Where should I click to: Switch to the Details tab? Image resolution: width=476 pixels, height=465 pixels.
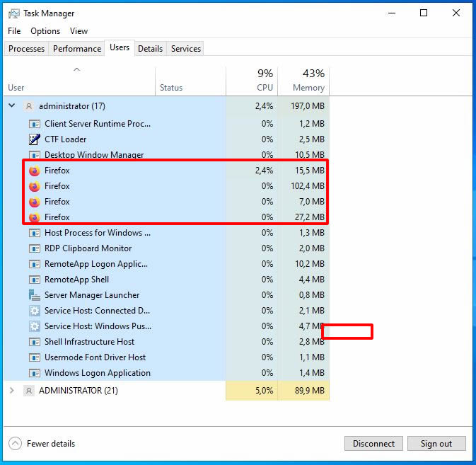tap(150, 49)
